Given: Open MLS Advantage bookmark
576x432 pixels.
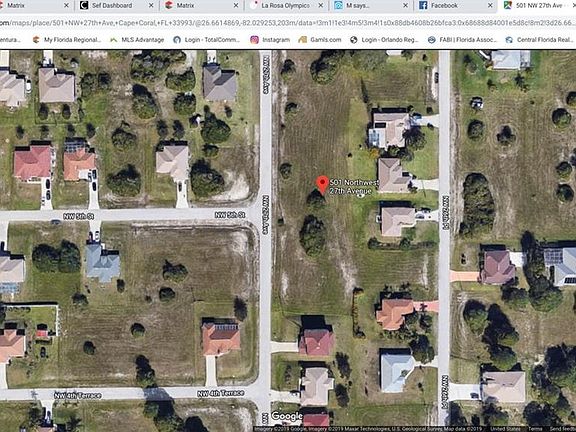Looking at the screenshot, I should pyautogui.click(x=137, y=40).
